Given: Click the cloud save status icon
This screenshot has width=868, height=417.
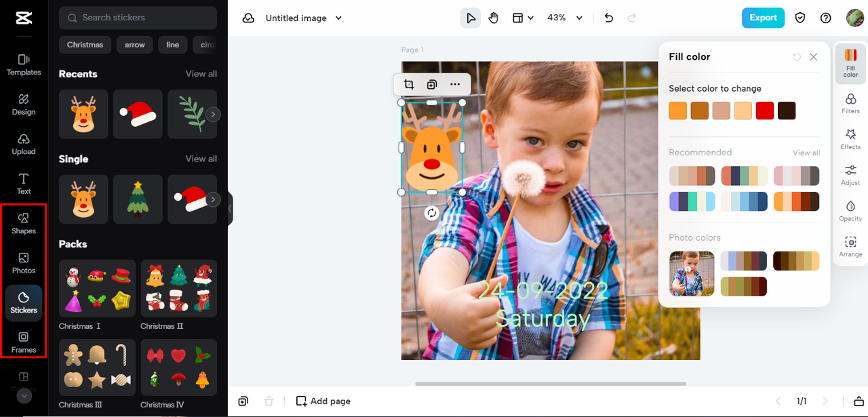Looking at the screenshot, I should [249, 18].
